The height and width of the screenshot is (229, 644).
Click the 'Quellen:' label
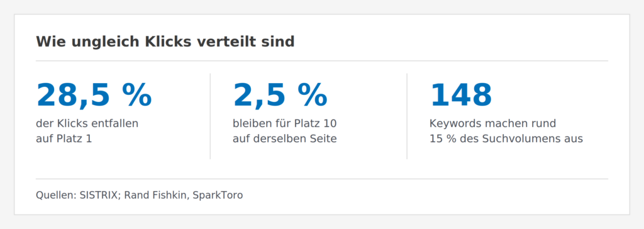pyautogui.click(x=56, y=195)
